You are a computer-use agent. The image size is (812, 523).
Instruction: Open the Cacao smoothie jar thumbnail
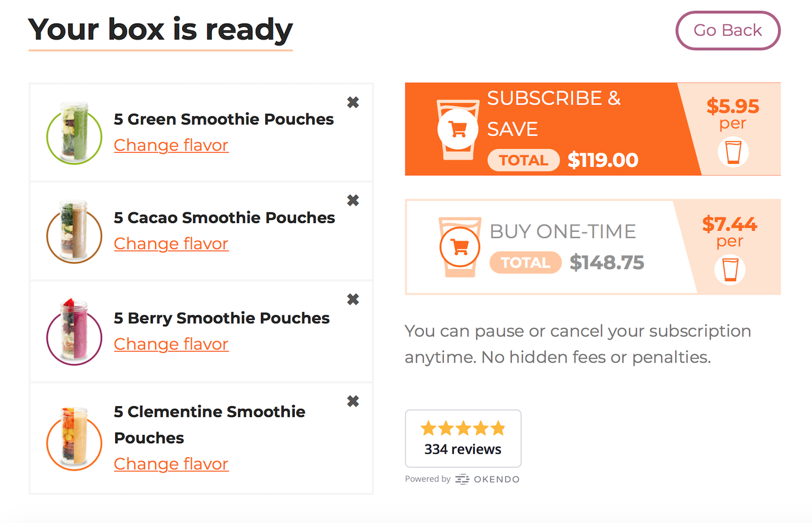(74, 231)
